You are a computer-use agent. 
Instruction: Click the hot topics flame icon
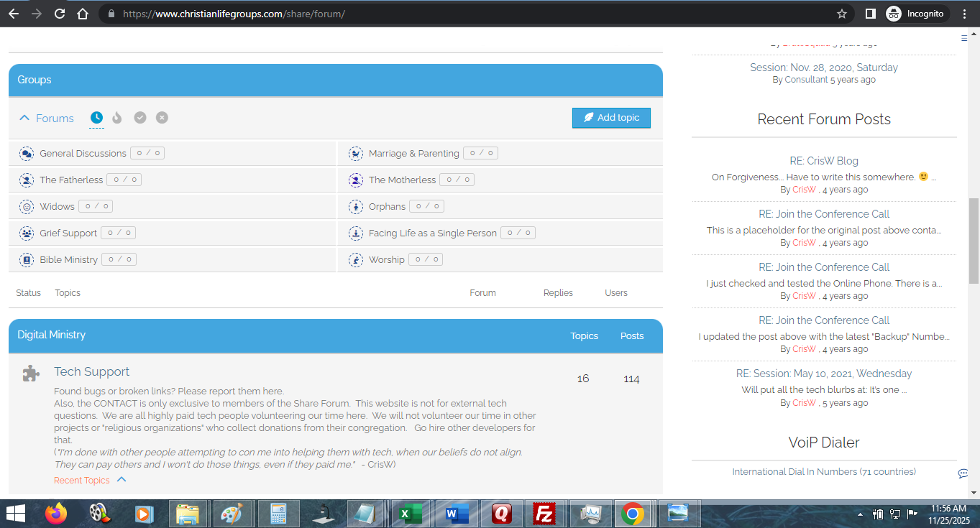(117, 118)
